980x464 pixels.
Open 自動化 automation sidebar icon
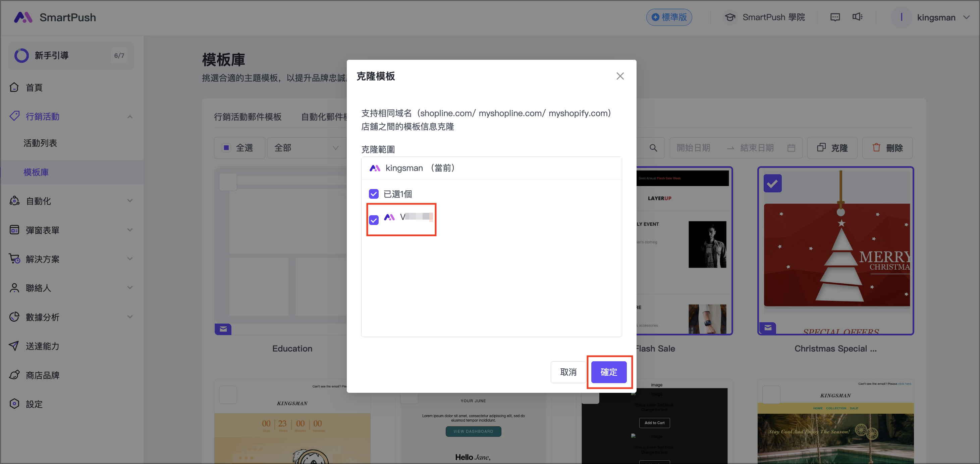point(14,201)
